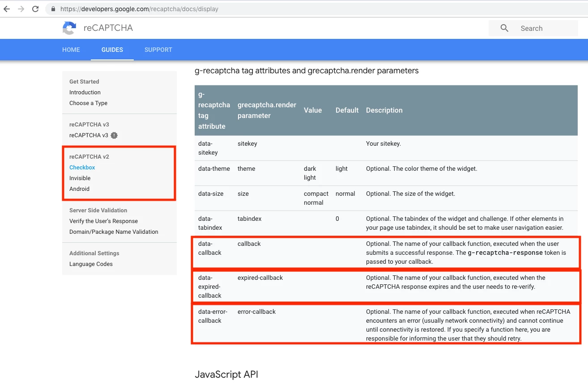Screen dimensions: 588x392
Task: Open the Introduction sidebar link
Action: click(85, 93)
